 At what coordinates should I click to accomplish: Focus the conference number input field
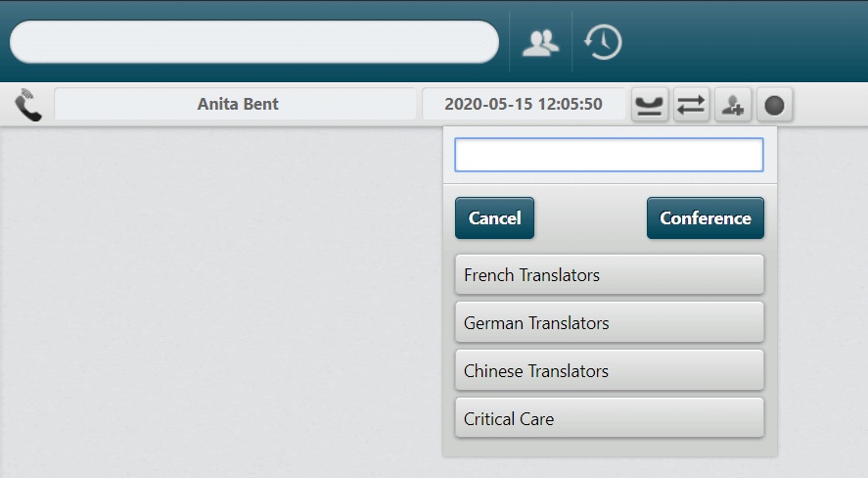pos(609,155)
